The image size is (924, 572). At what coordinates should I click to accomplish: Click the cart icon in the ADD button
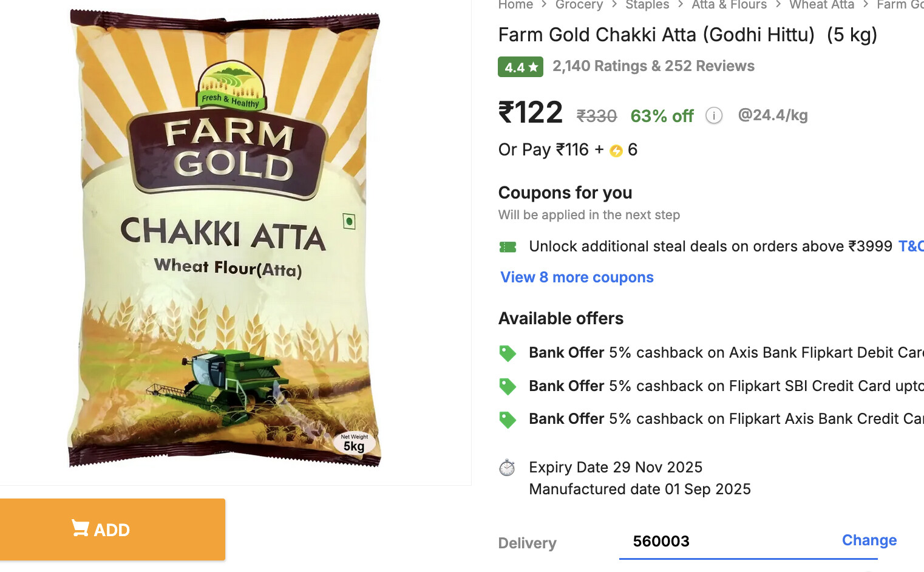click(x=80, y=528)
